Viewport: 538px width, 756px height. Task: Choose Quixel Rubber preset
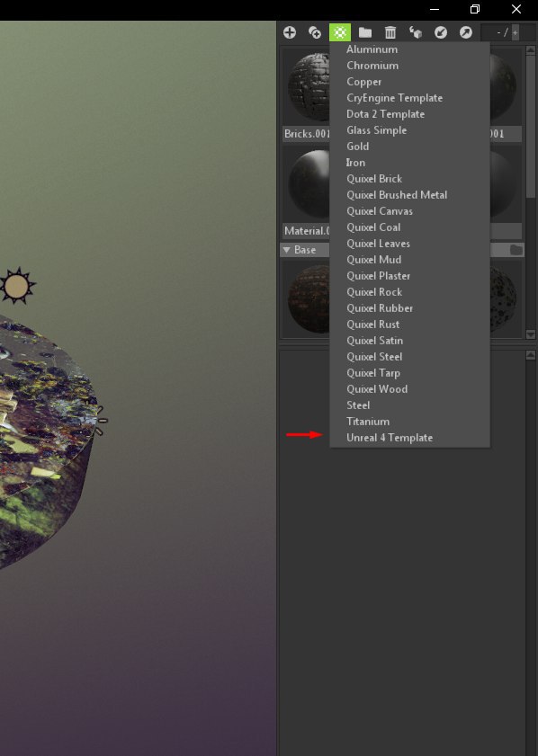[380, 308]
